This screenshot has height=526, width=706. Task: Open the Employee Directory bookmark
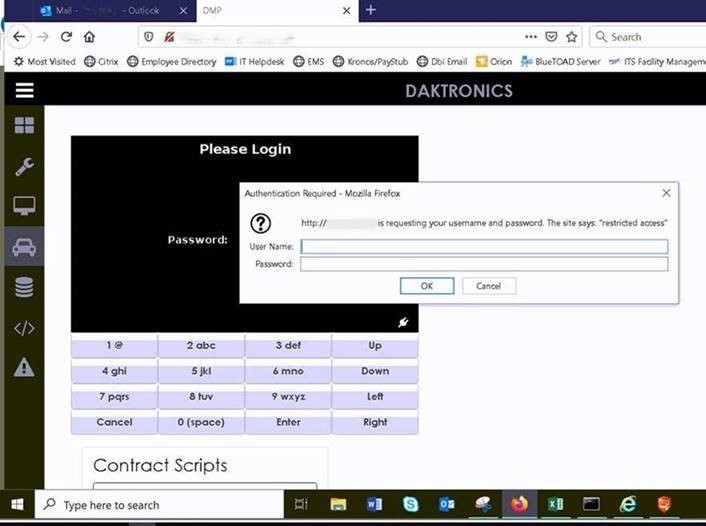tap(172, 61)
